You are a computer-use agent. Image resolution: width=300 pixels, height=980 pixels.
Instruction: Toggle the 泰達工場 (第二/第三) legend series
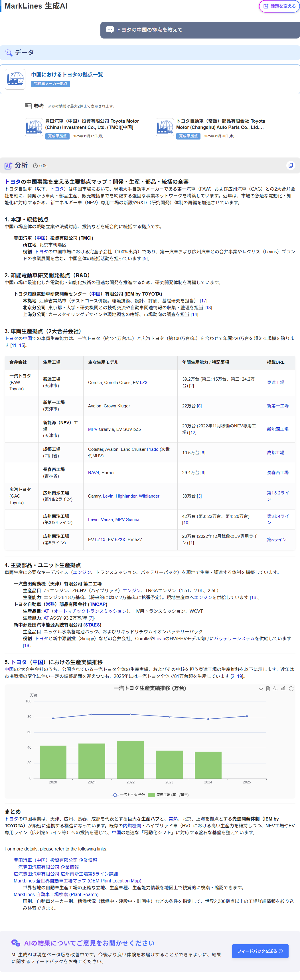(168, 795)
